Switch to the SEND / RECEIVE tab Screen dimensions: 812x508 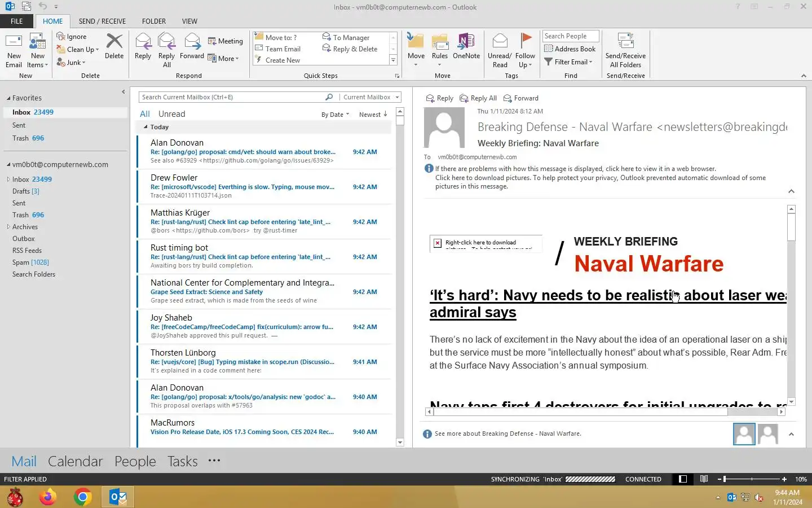click(102, 21)
